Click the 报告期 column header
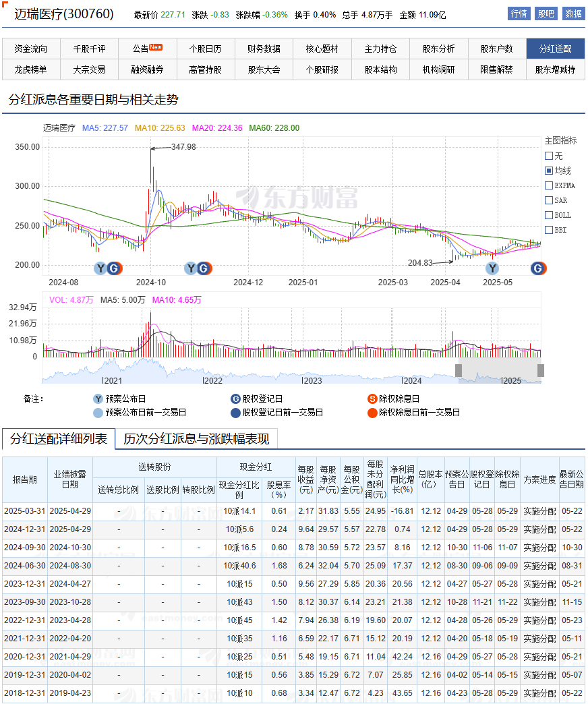 25,479
